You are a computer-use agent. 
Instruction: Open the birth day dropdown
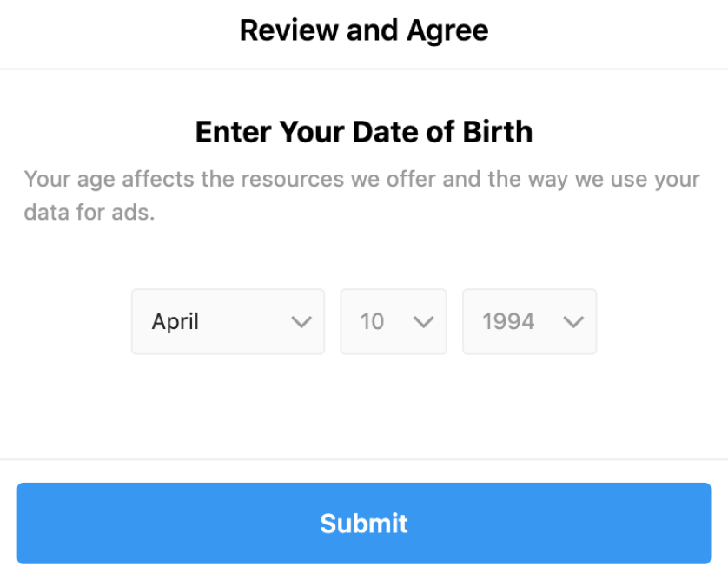coord(394,322)
